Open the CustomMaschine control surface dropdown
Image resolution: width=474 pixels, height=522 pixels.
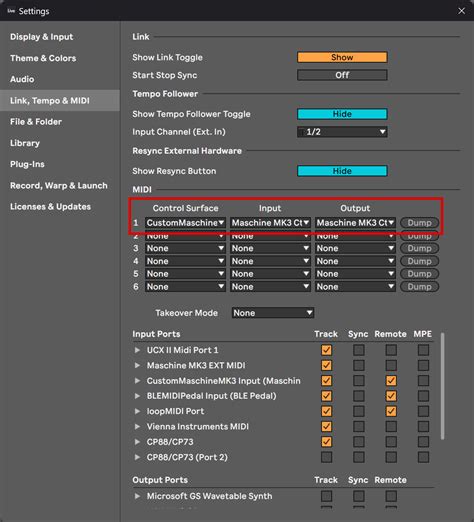click(x=185, y=223)
